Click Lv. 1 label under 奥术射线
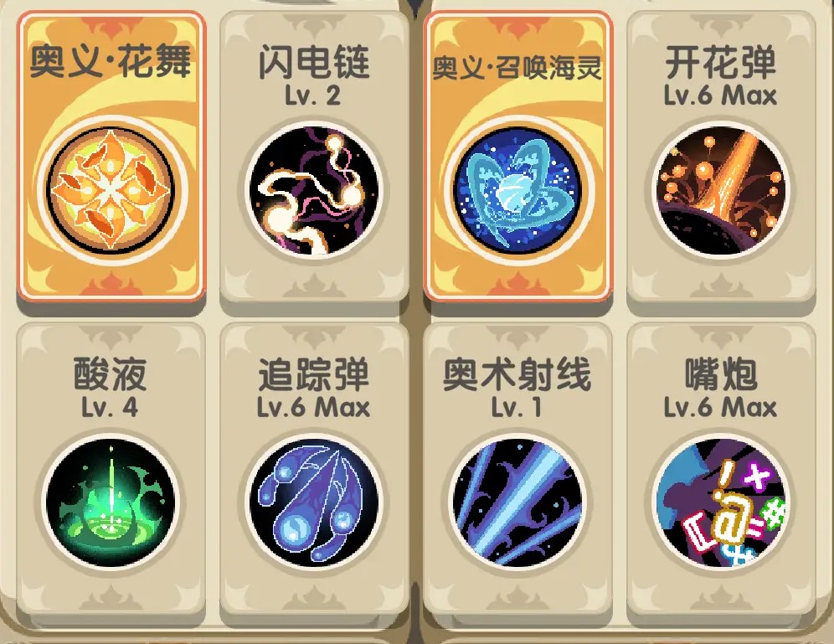 click(517, 408)
